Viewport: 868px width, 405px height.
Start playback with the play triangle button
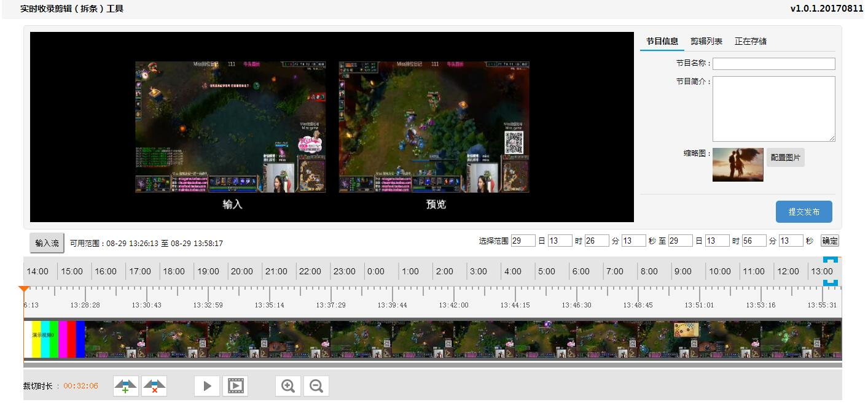(x=207, y=386)
